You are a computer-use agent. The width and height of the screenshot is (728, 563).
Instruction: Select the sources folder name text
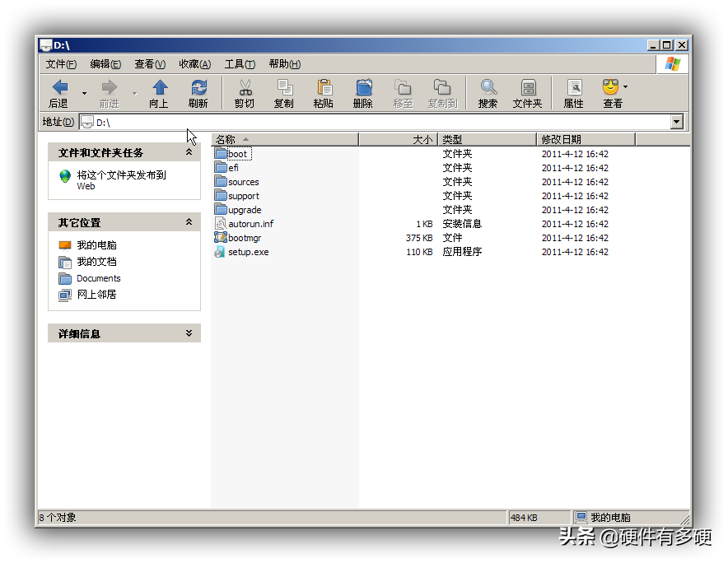(x=243, y=181)
